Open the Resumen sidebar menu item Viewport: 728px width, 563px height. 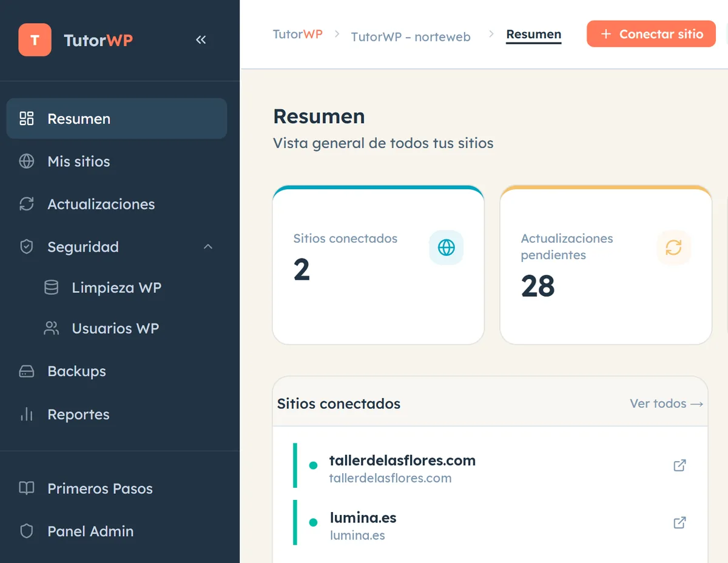(116, 118)
